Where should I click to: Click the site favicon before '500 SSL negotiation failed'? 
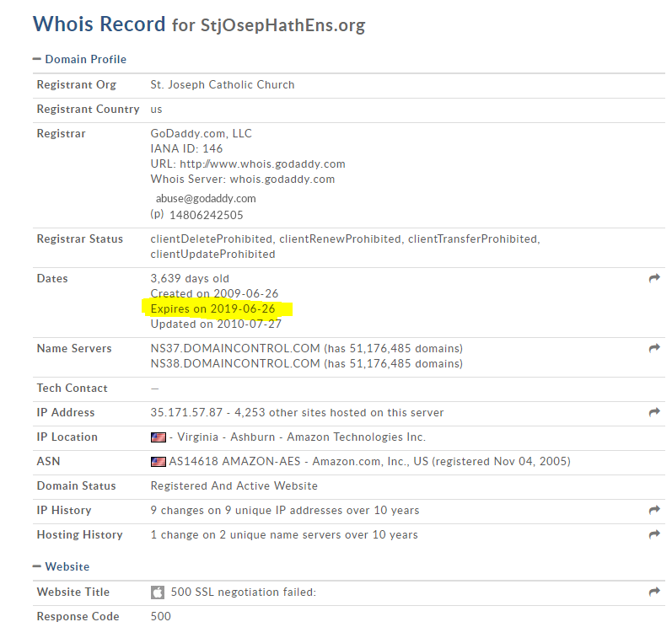click(x=158, y=592)
